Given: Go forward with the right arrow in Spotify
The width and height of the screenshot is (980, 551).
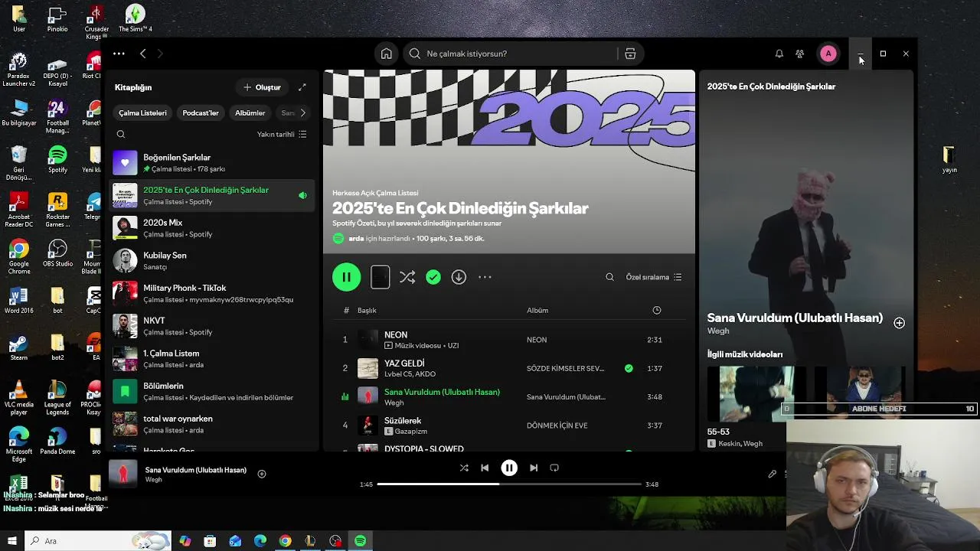Looking at the screenshot, I should 160,54.
